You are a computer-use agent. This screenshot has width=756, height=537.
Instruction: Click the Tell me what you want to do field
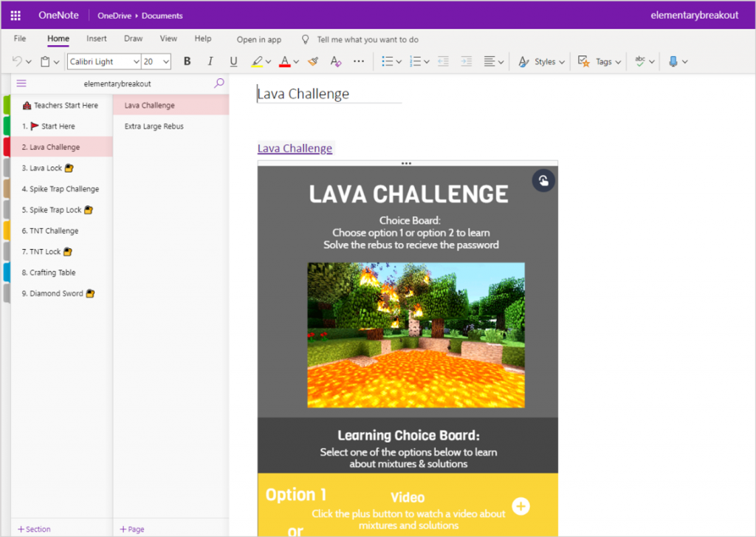(367, 40)
